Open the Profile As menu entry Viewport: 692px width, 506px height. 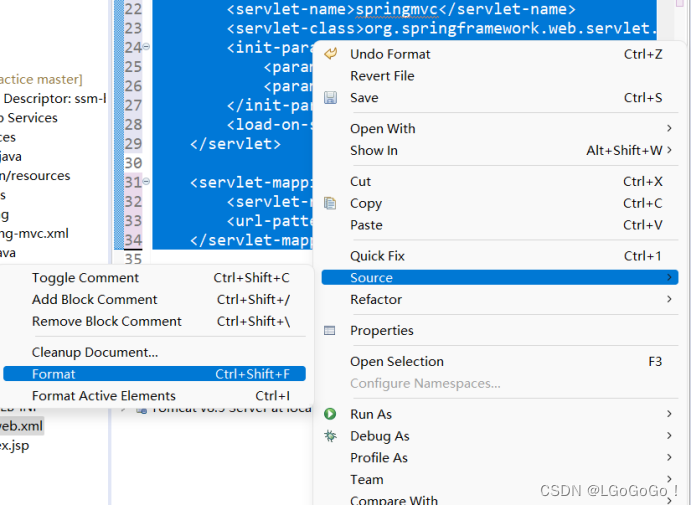tap(500, 458)
